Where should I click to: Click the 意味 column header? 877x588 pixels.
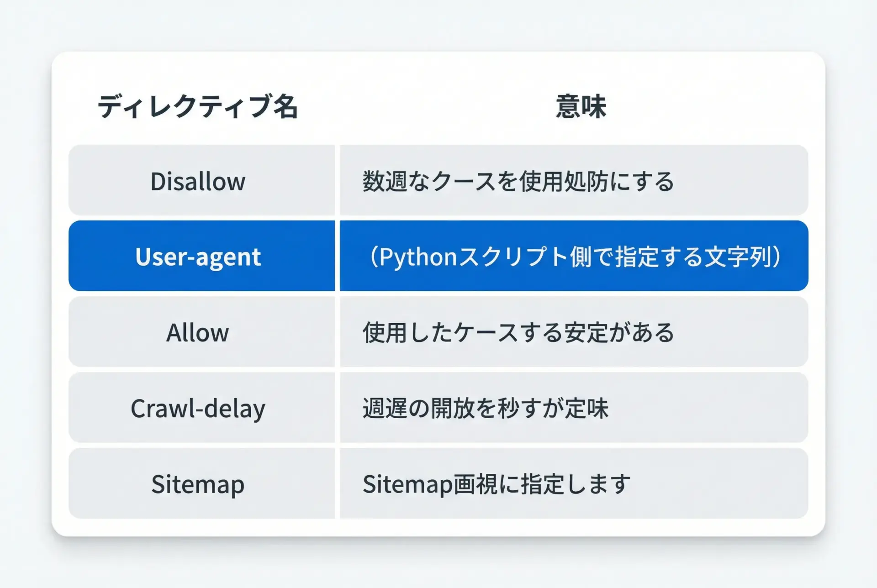[581, 107]
